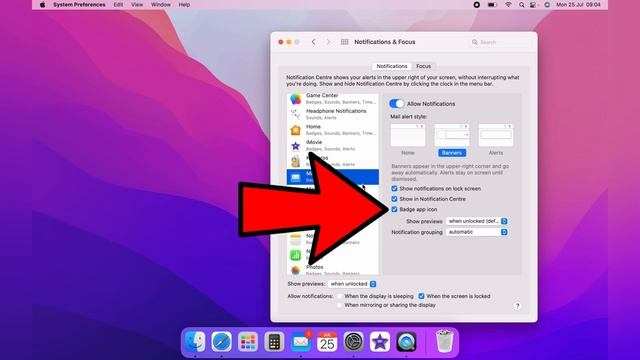Switch to the Notifications tab
This screenshot has width=640, height=360.
click(391, 66)
